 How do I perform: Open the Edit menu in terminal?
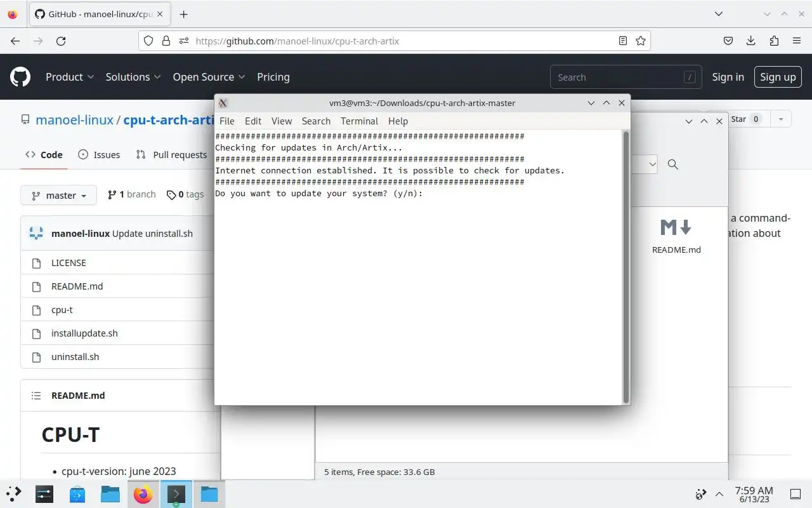(x=253, y=121)
